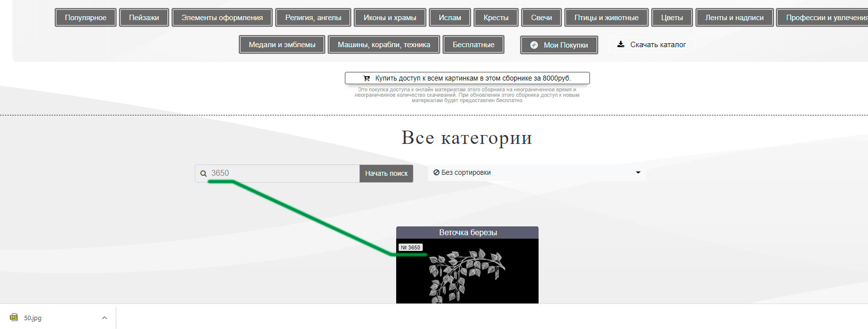Click the magnifier icon in search box
This screenshot has width=868, height=329.
point(203,173)
